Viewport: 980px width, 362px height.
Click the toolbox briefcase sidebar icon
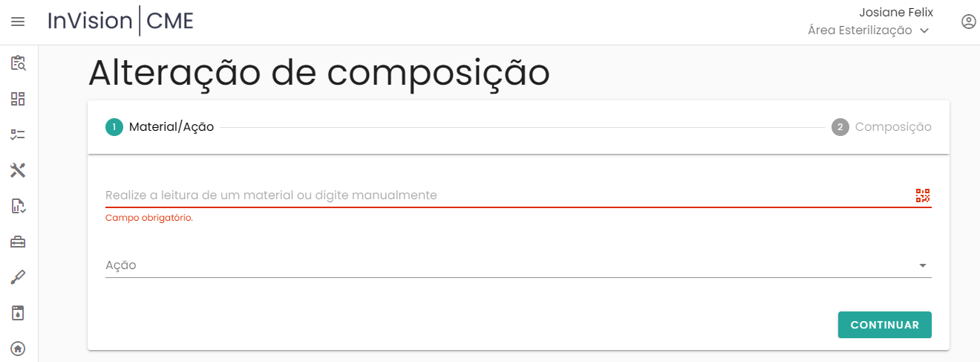(18, 242)
